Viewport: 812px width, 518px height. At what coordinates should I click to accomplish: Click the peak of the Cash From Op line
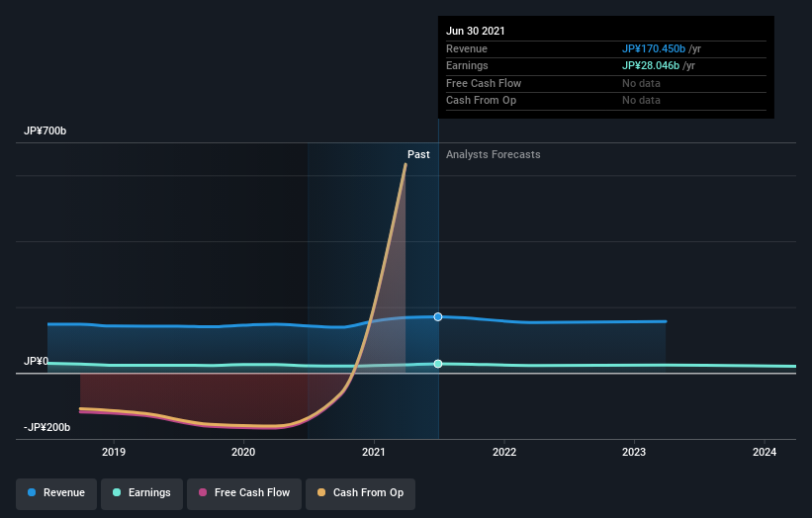406,164
